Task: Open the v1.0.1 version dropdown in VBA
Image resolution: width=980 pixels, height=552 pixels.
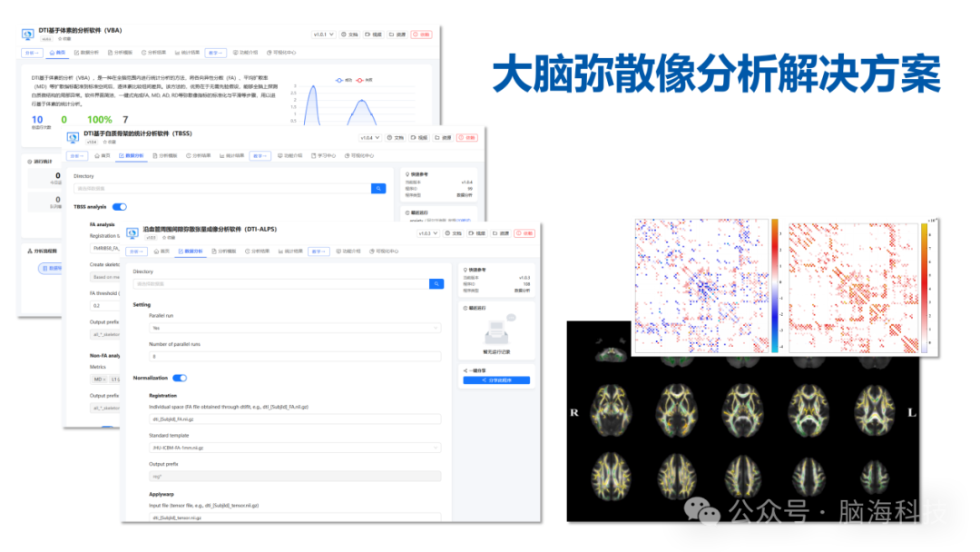Action: point(324,34)
